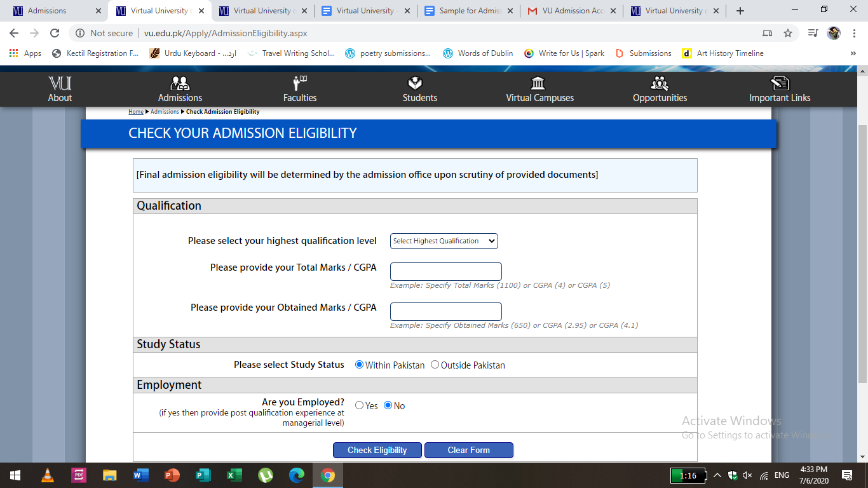
Task: Open the Opportunities navigation icon
Action: pos(659,83)
